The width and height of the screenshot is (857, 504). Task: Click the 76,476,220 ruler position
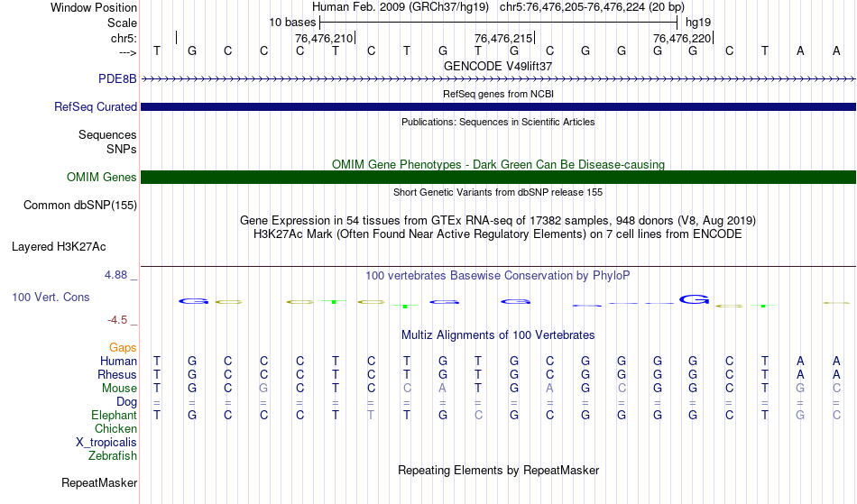682,38
